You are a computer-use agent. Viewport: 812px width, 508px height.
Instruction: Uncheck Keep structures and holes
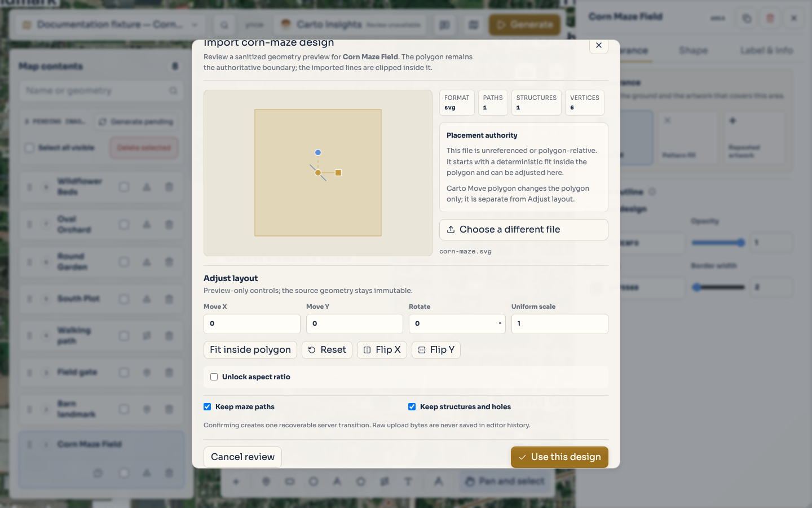[x=412, y=407]
